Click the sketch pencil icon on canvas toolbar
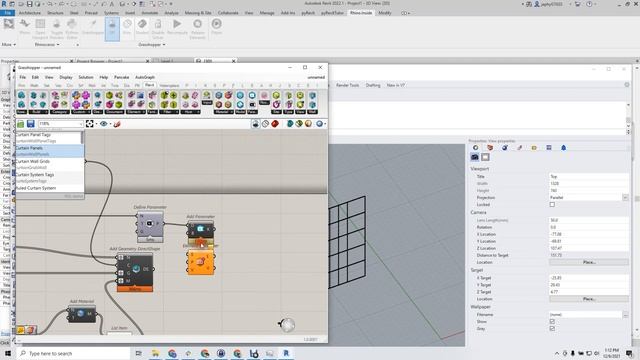The width and height of the screenshot is (640, 360). click(x=117, y=124)
